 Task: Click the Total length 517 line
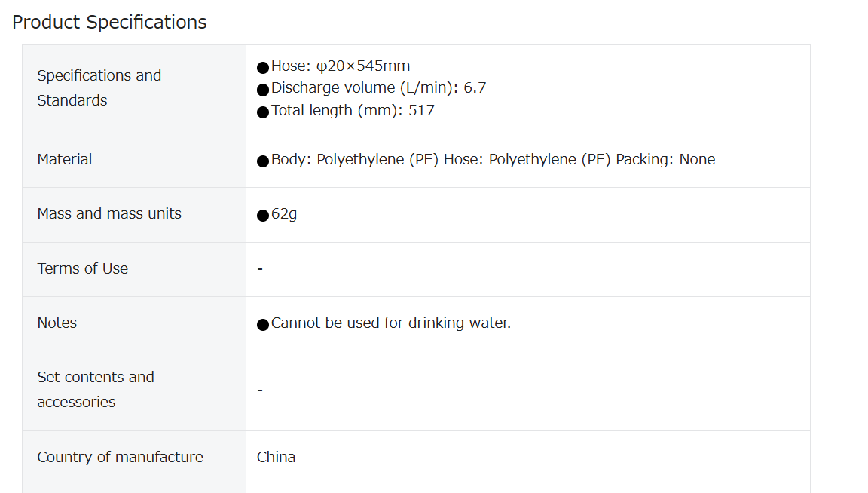(x=353, y=110)
